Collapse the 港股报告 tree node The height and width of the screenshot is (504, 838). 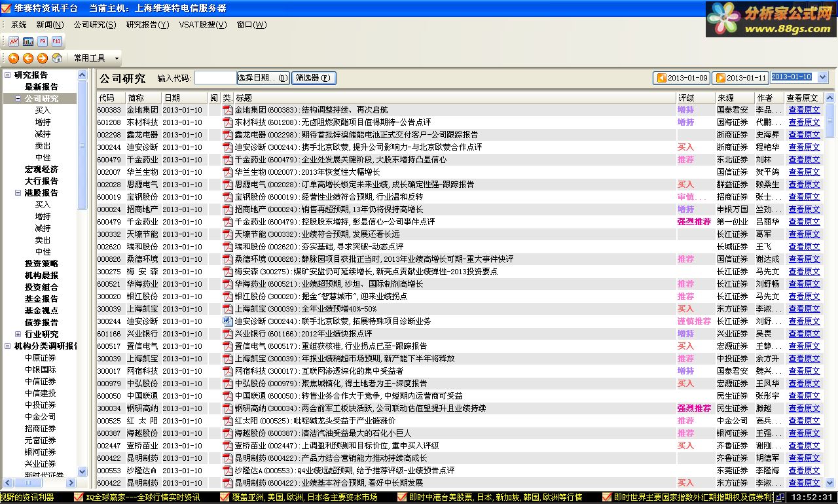tap(18, 193)
